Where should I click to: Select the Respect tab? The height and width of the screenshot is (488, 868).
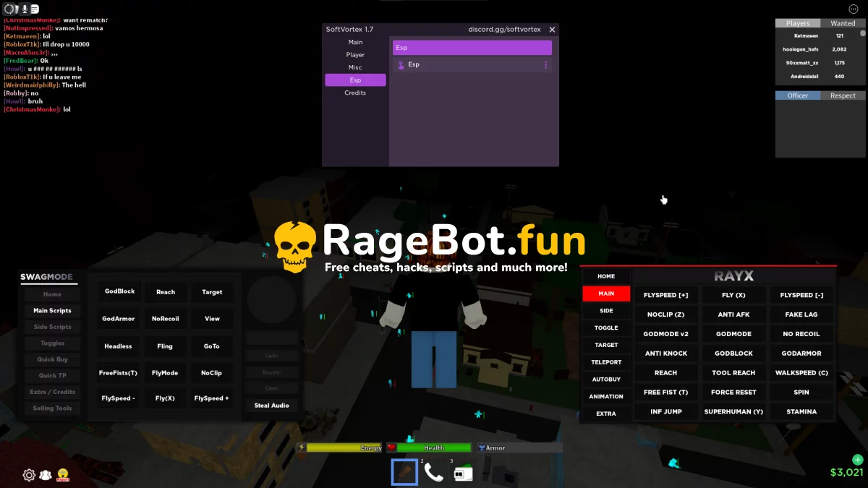pyautogui.click(x=843, y=95)
